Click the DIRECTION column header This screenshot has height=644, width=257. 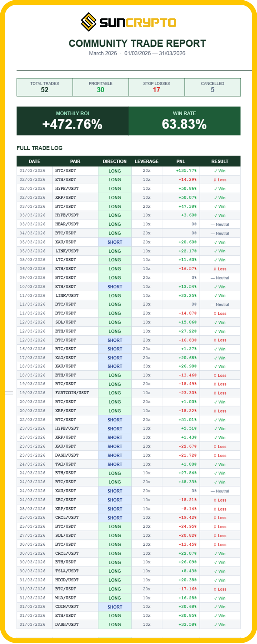coord(115,161)
